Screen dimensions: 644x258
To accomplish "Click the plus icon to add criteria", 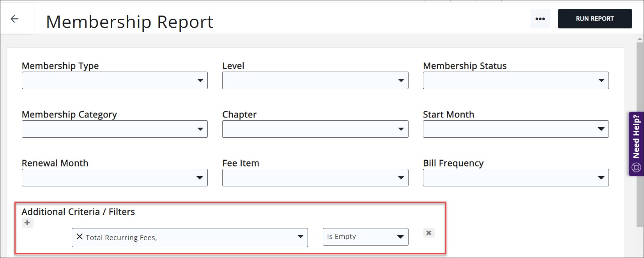I will pyautogui.click(x=27, y=223).
